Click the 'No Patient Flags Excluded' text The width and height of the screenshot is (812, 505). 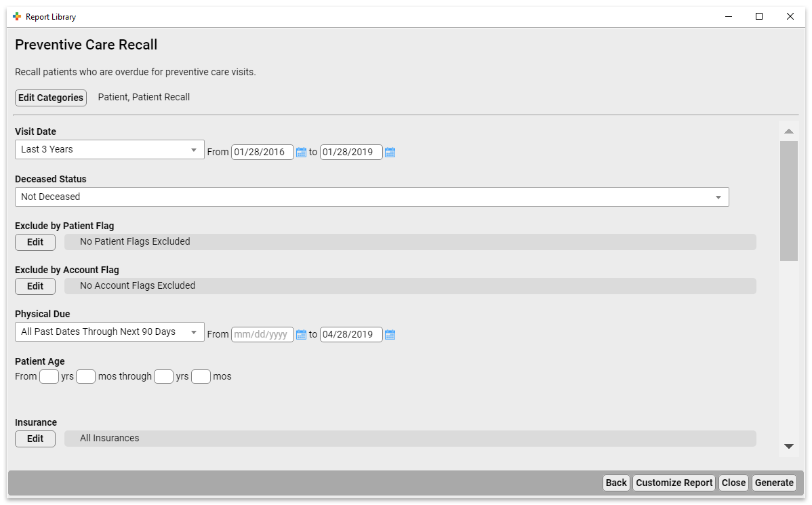(135, 242)
